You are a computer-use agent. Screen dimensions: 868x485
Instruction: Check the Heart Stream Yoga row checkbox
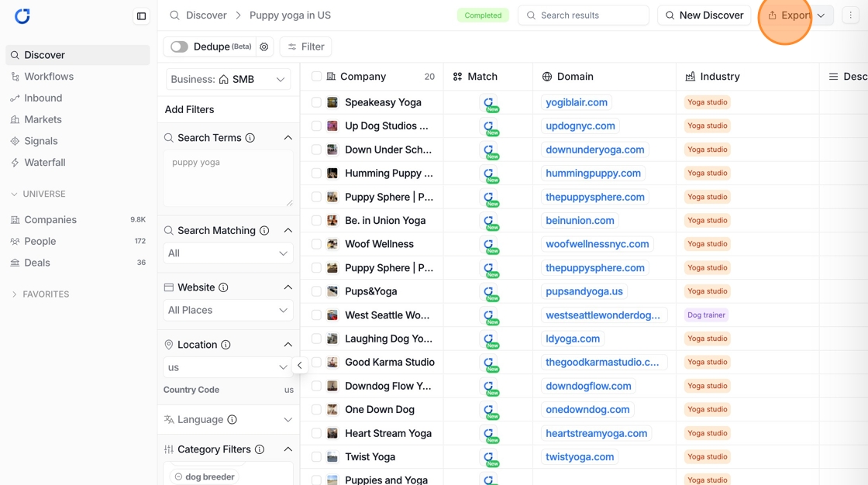click(x=316, y=434)
